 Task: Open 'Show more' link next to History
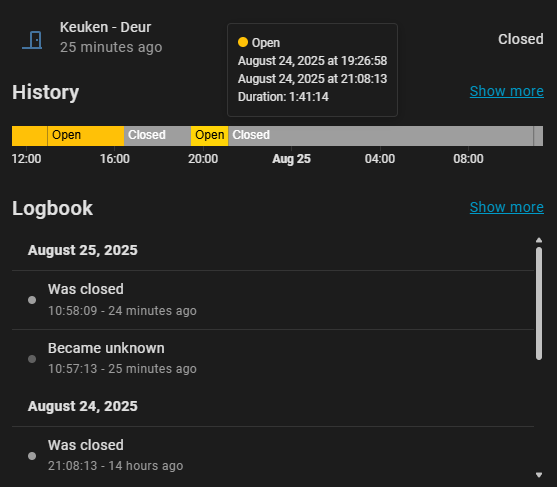(507, 91)
